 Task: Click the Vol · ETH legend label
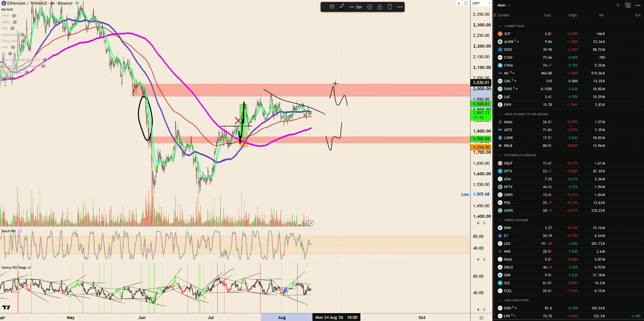coord(8,79)
